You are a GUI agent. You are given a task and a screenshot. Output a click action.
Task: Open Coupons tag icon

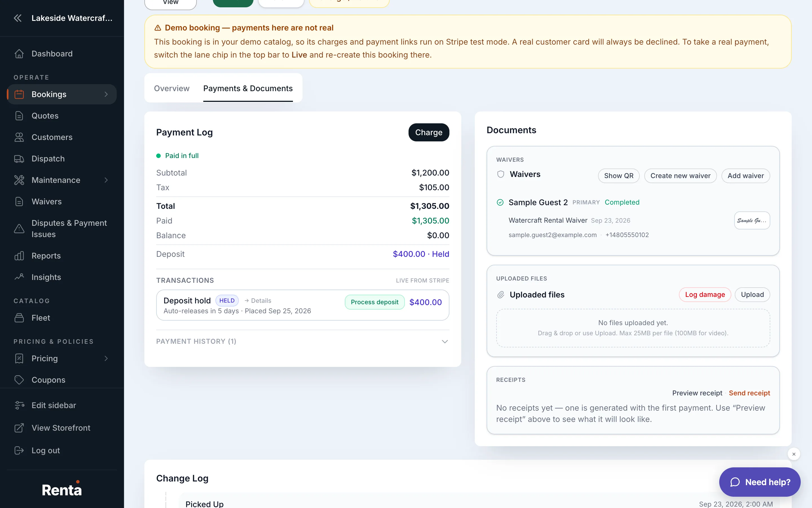pyautogui.click(x=19, y=380)
